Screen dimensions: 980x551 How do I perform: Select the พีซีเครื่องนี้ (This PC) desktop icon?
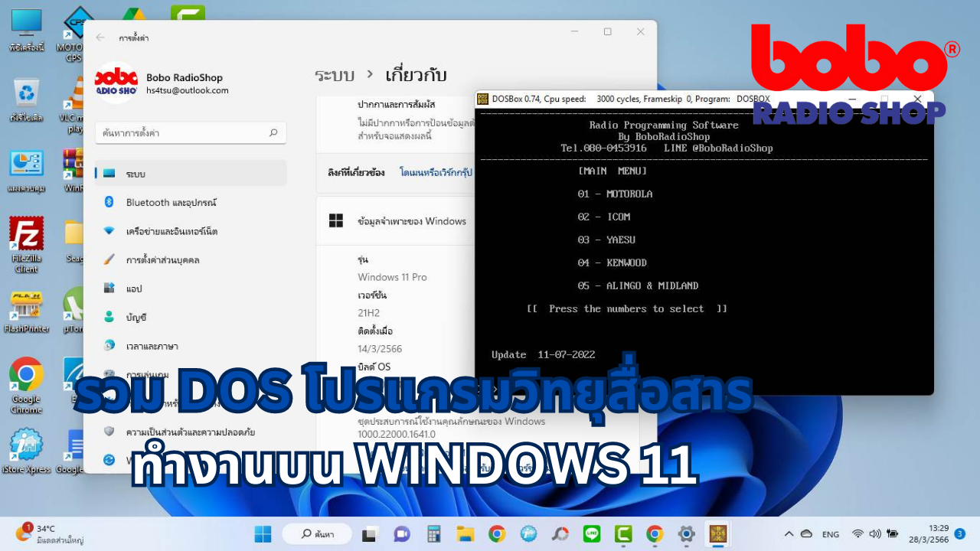click(26, 30)
